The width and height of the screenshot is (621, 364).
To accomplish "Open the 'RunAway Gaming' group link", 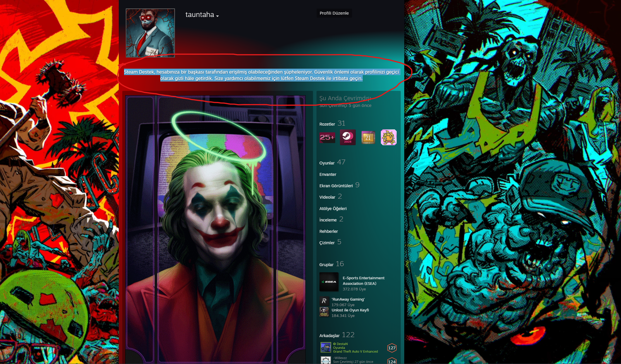I will (x=348, y=299).
